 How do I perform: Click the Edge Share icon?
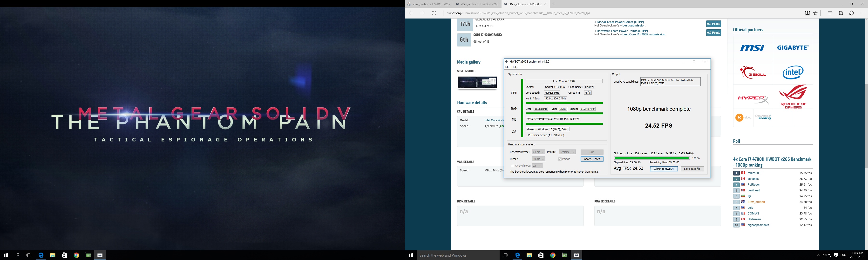pyautogui.click(x=852, y=13)
